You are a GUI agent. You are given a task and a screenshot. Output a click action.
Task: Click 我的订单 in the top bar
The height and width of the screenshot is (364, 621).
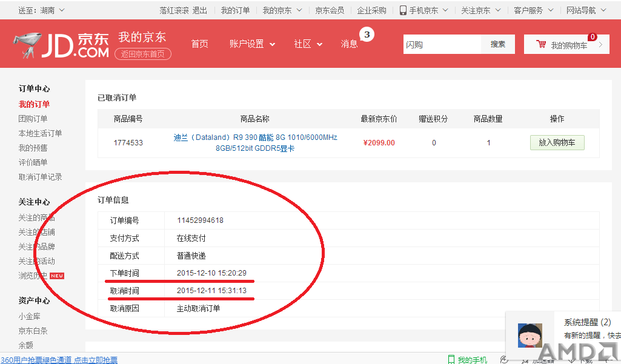tap(235, 10)
